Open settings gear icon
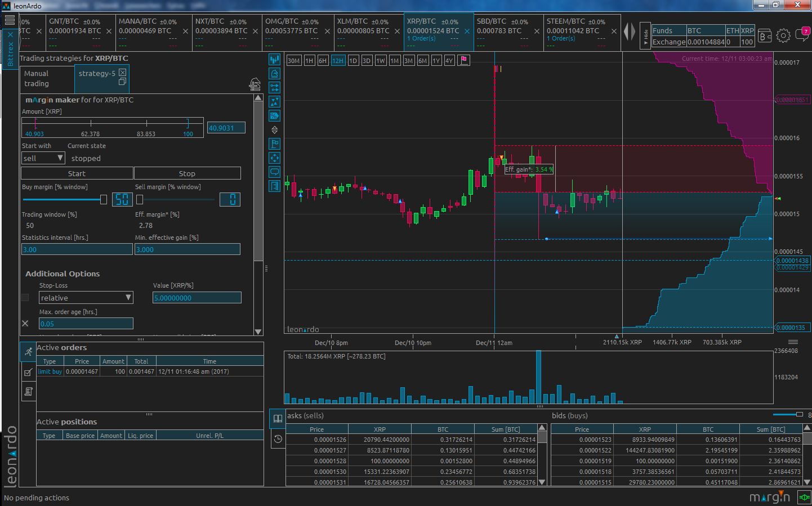This screenshot has width=812, height=506. [783, 36]
